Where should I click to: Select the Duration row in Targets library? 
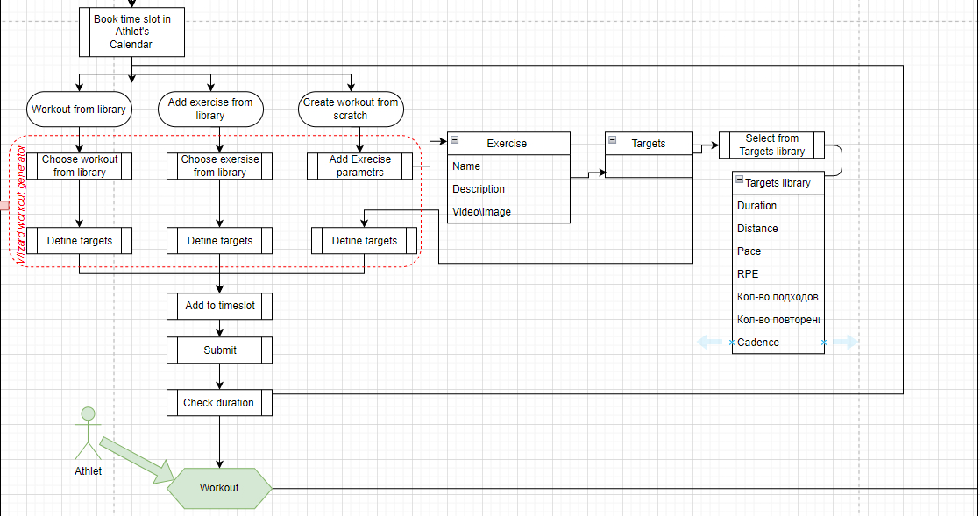[x=778, y=206]
